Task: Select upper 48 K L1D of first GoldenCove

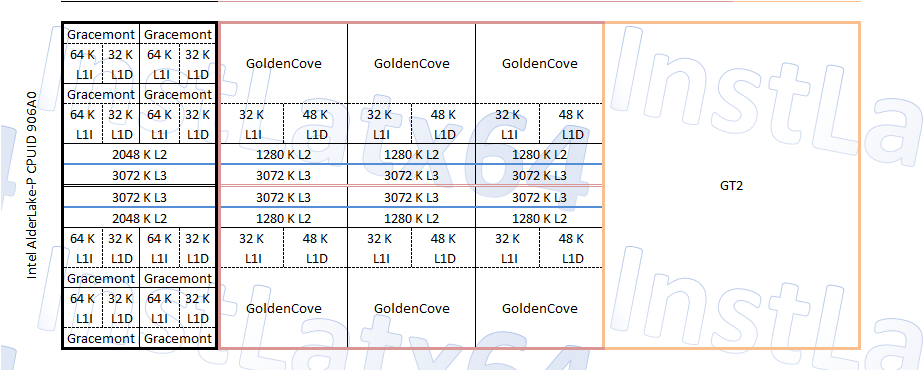Action: click(315, 124)
